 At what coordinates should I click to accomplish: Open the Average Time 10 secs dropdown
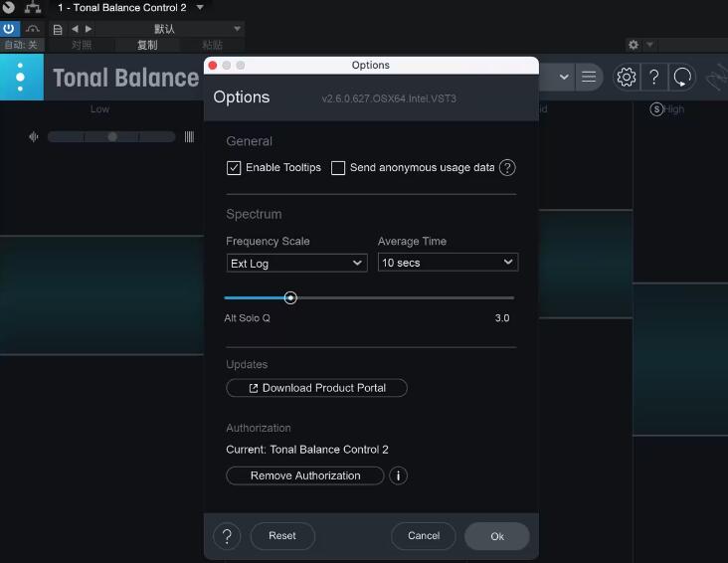click(448, 263)
